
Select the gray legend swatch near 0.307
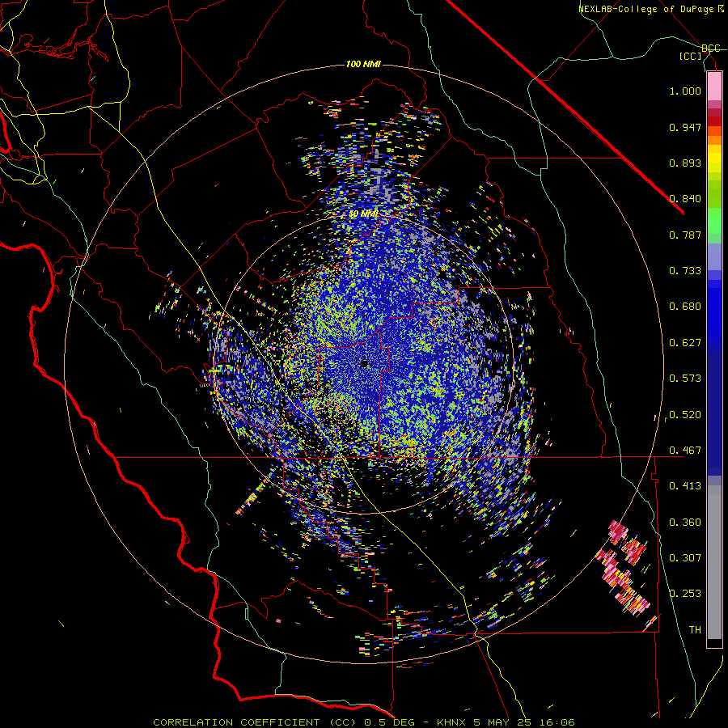(714, 562)
